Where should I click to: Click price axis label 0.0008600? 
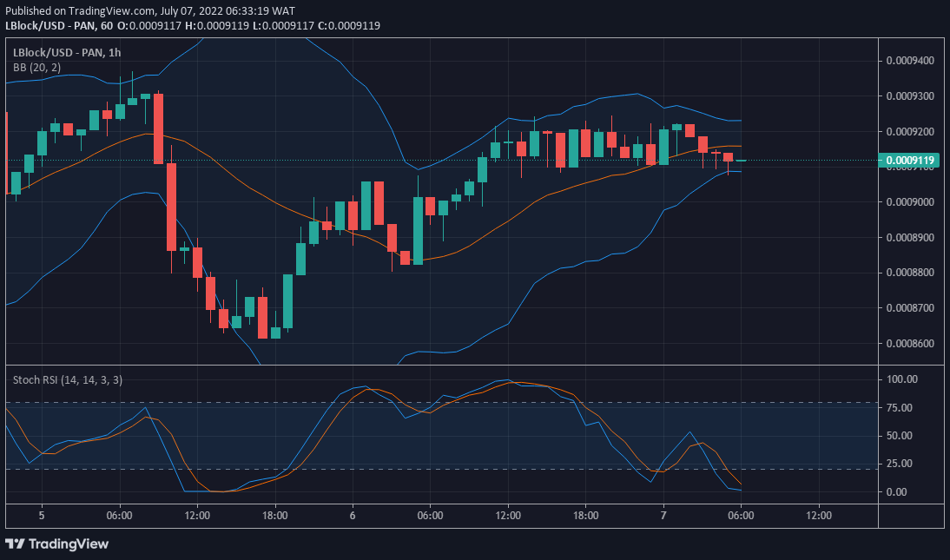(x=909, y=343)
